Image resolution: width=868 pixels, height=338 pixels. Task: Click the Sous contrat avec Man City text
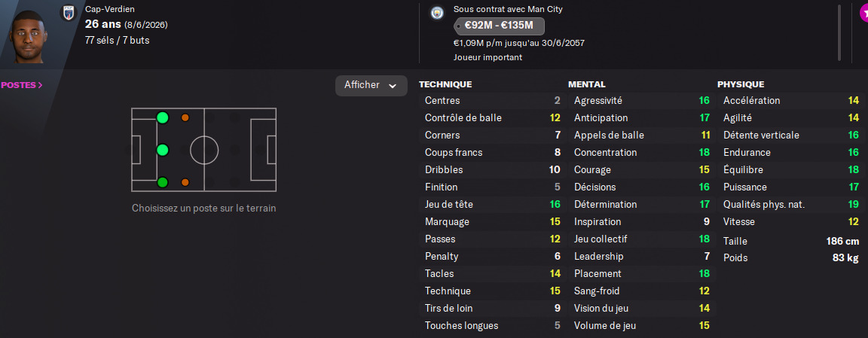(x=508, y=9)
